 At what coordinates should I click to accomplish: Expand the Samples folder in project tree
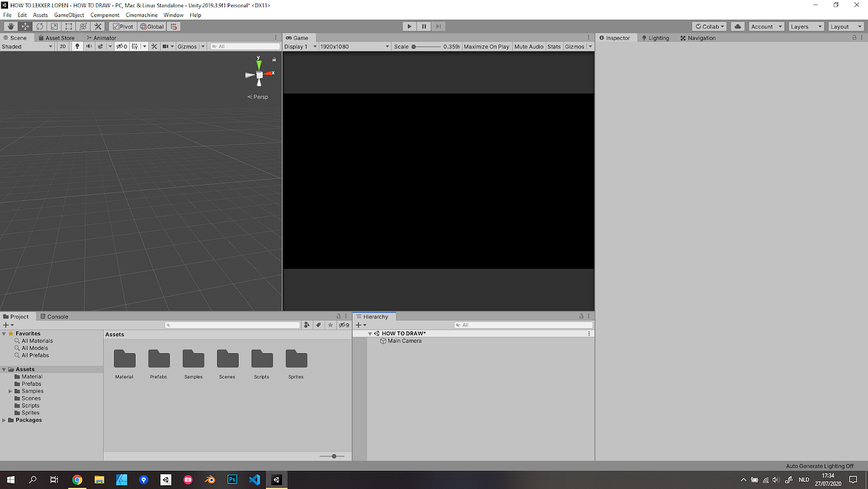tap(11, 392)
